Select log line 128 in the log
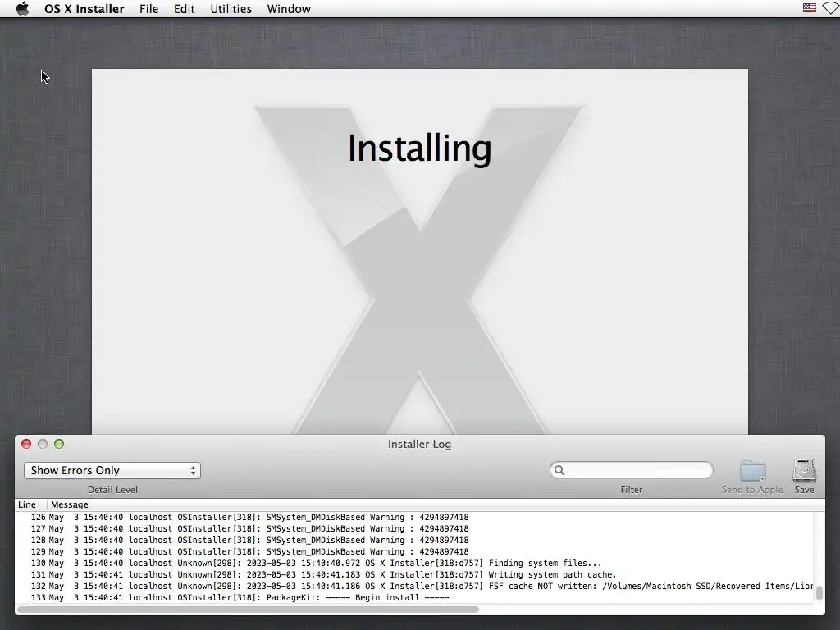Screen dimensions: 840x630 pos(415,540)
